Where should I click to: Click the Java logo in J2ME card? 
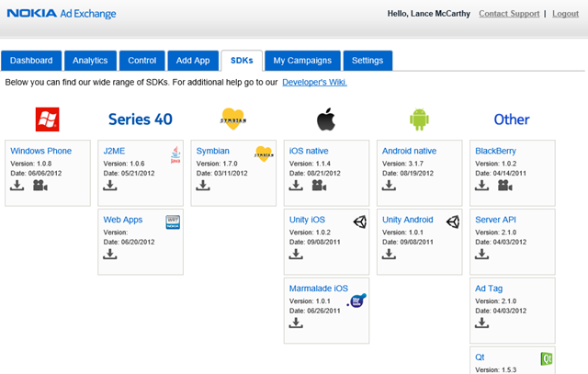pos(175,155)
